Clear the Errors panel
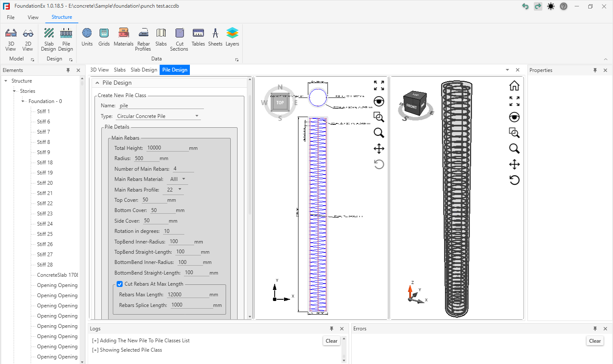 [x=595, y=341]
